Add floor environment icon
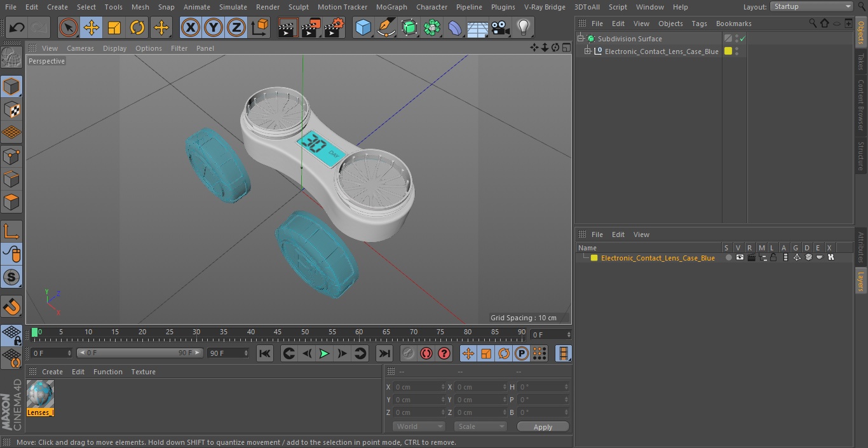868x448 pixels. point(478,28)
